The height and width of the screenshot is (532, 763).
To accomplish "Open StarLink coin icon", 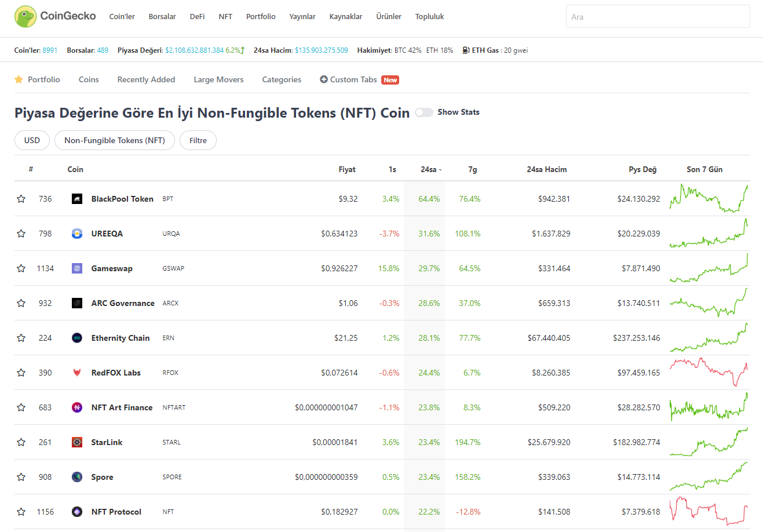I will click(77, 442).
